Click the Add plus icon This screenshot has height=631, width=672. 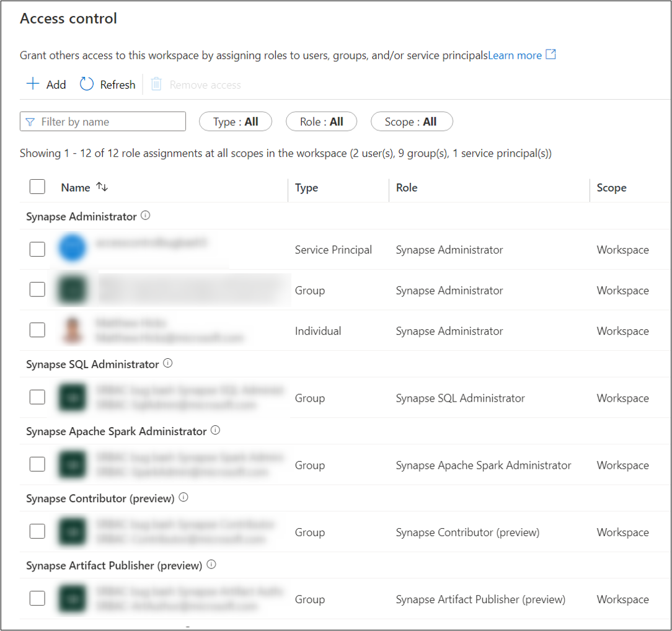33,84
